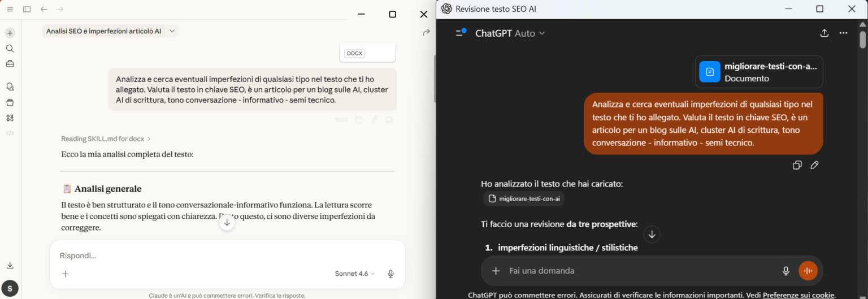This screenshot has width=868, height=299.
Task: Go forward with Claude's right arrow
Action: tap(60, 9)
